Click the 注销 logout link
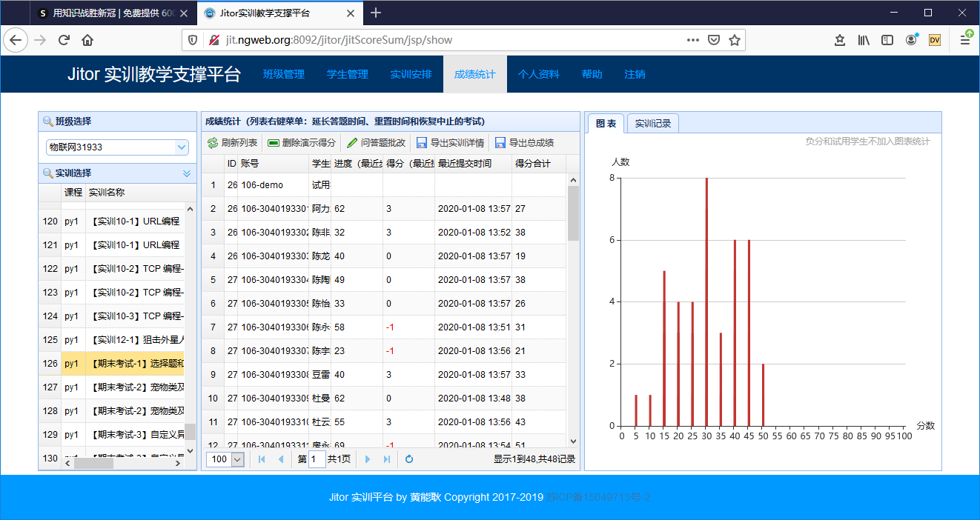 point(635,74)
